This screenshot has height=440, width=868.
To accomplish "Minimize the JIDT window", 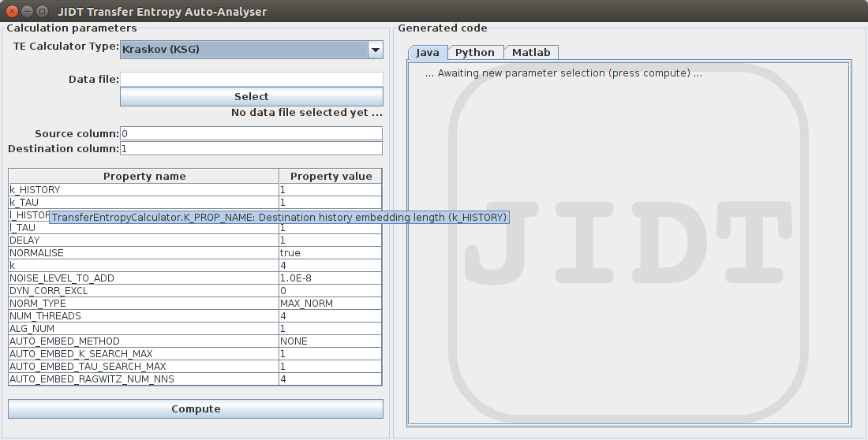I will (27, 11).
